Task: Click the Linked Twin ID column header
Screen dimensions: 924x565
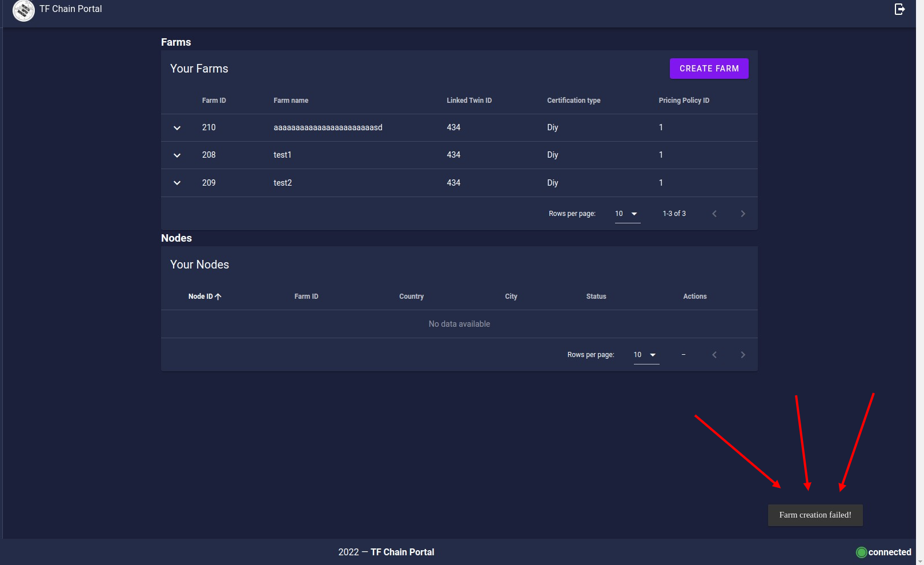Action: [x=469, y=100]
